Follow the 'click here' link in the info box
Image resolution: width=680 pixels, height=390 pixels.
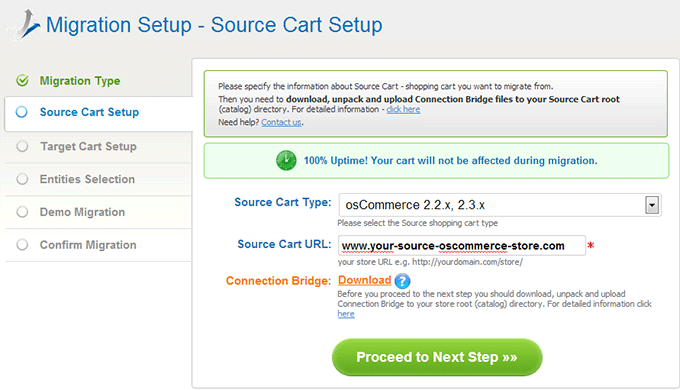click(x=403, y=109)
